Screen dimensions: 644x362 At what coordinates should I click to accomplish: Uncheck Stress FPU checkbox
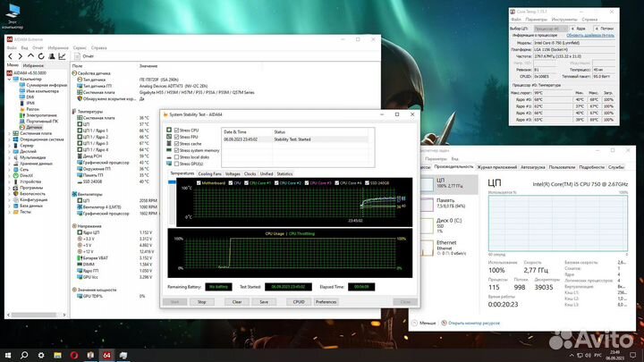(176, 137)
